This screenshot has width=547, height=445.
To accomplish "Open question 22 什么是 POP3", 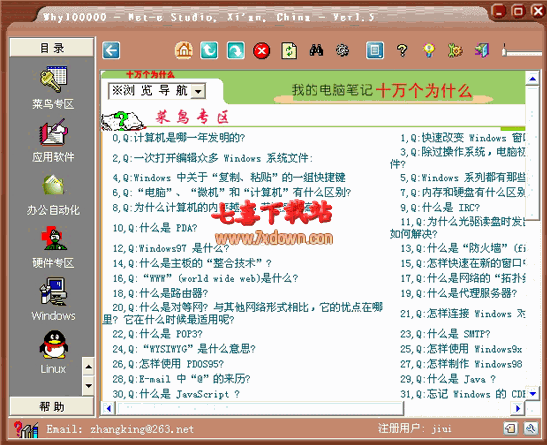I will [x=157, y=334].
